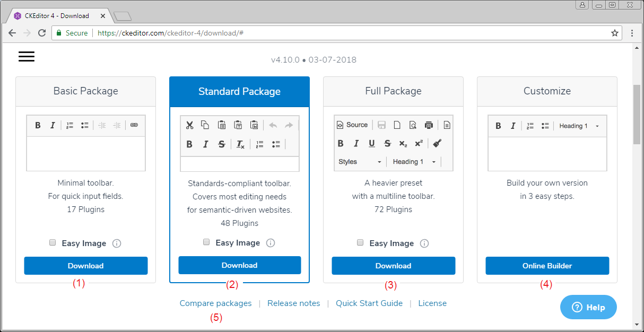The height and width of the screenshot is (332, 644).
Task: Select the Standard Package header
Action: point(239,91)
